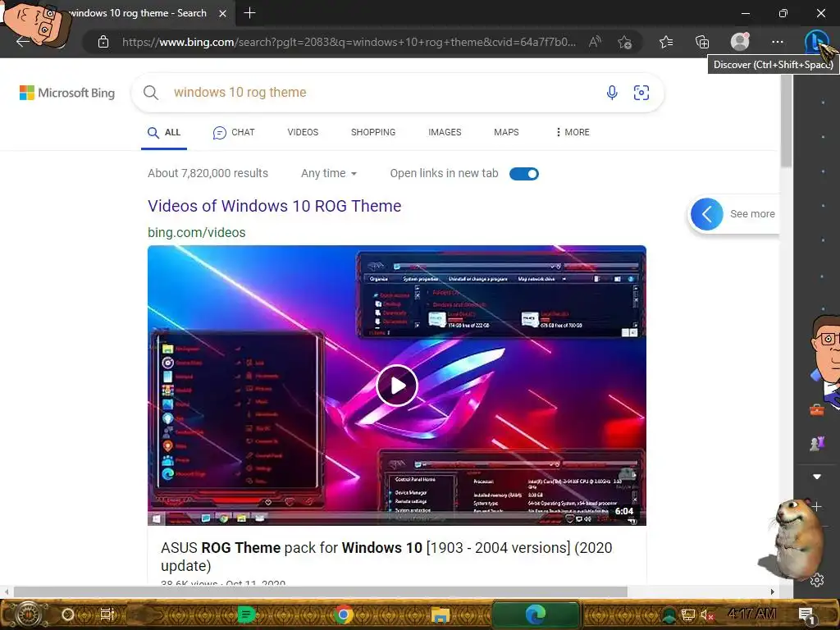
Task: Open the Tools briefcase icon in sidebar
Action: pos(816,410)
